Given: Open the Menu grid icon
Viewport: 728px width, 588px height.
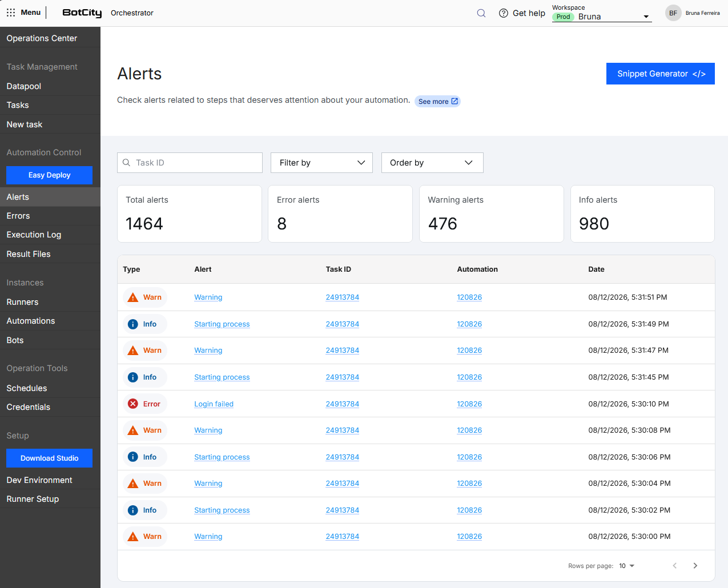Looking at the screenshot, I should click(11, 13).
